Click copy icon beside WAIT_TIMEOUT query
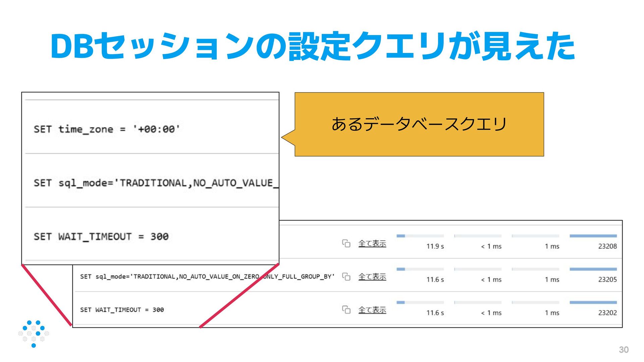Viewport: 644px width, 362px height. [x=346, y=310]
